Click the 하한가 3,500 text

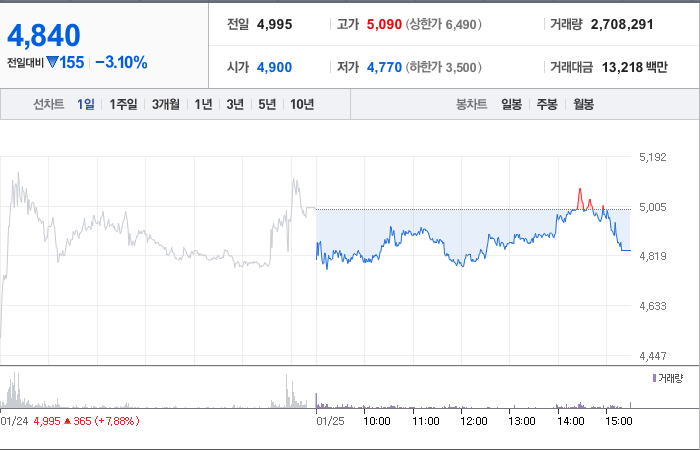point(444,67)
